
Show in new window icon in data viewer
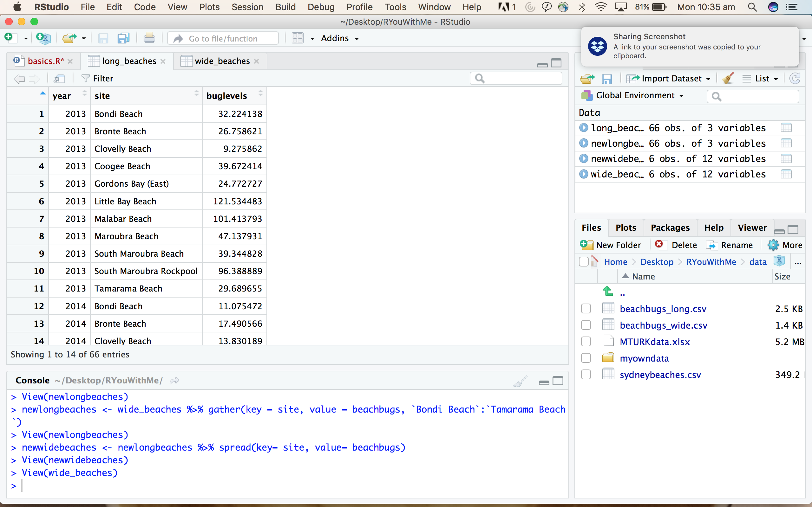click(x=59, y=79)
